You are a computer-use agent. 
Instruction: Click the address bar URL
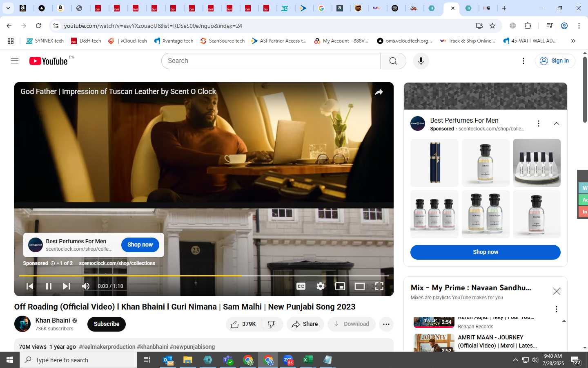[153, 26]
